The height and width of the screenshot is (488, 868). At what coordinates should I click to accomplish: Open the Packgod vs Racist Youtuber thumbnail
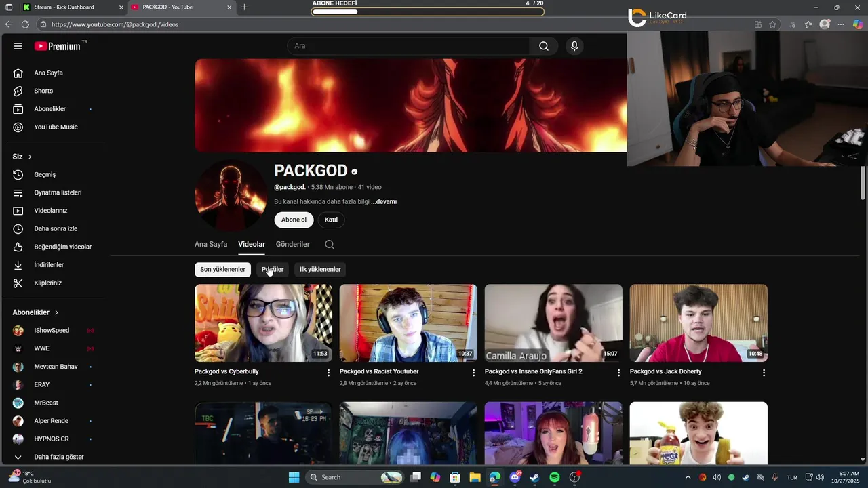click(408, 323)
